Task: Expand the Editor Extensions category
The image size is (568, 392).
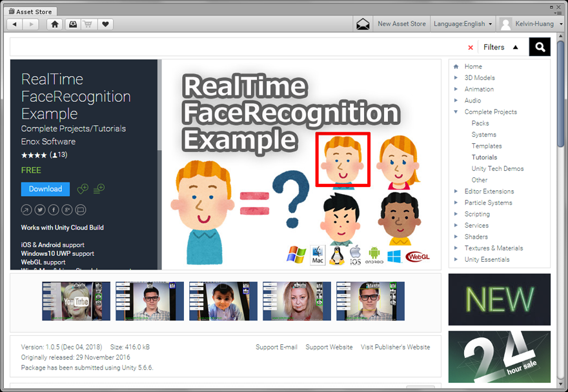Action: [456, 191]
